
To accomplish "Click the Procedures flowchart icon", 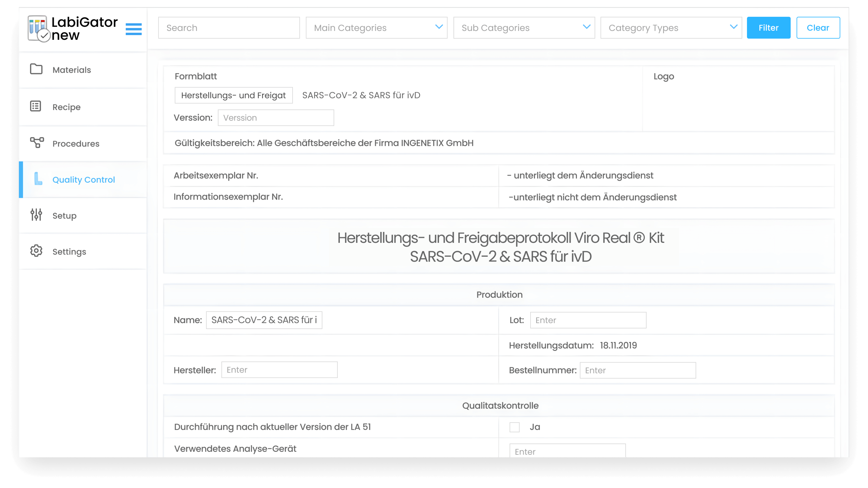I will click(x=37, y=142).
